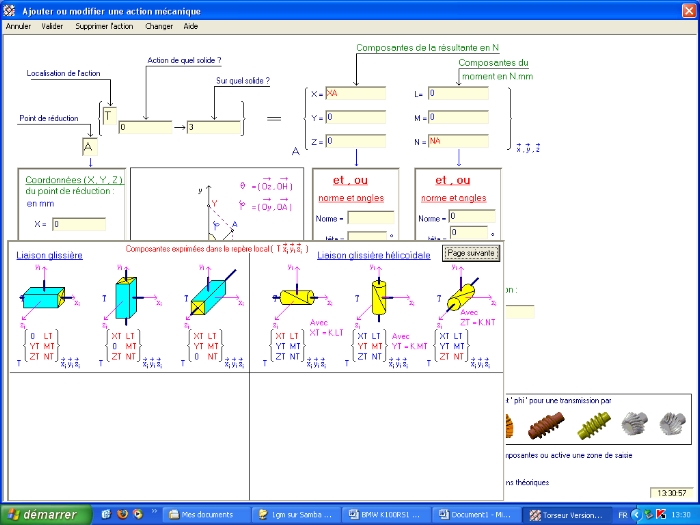The height and width of the screenshot is (525, 700).
Task: Click the localisation field showing T
Action: tap(109, 116)
